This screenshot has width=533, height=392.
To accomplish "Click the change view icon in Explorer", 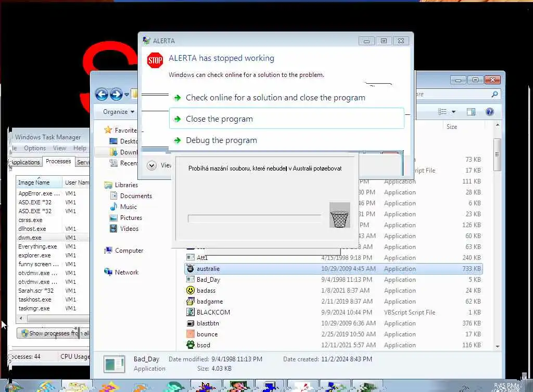I will click(442, 112).
